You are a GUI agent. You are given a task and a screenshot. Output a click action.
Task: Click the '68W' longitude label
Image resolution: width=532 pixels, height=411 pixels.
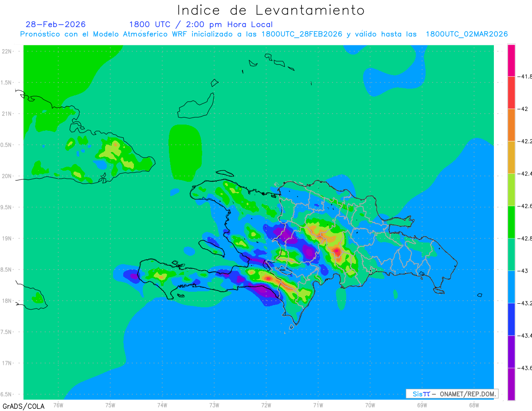[474, 405]
